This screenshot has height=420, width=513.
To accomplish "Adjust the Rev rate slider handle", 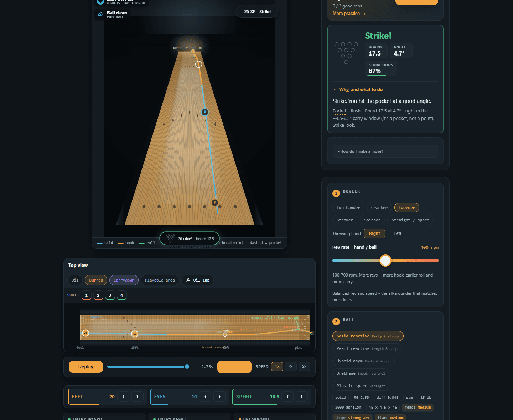I will (385, 261).
